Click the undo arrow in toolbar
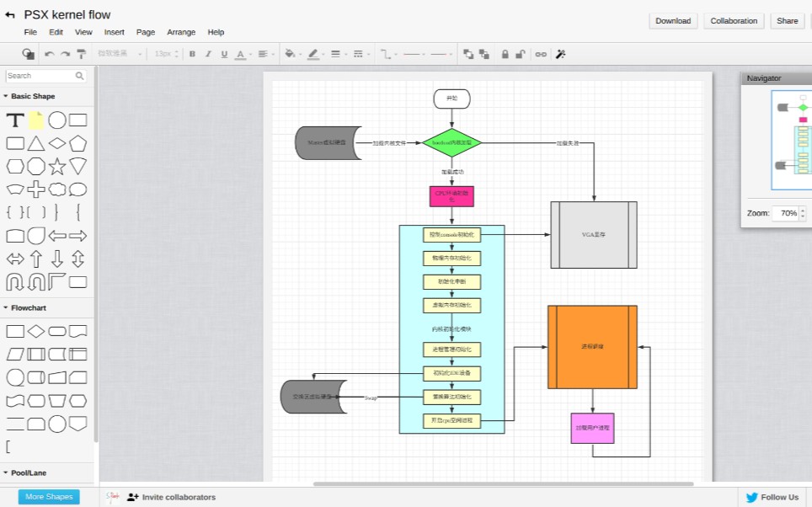The width and height of the screenshot is (812, 507). click(49, 54)
